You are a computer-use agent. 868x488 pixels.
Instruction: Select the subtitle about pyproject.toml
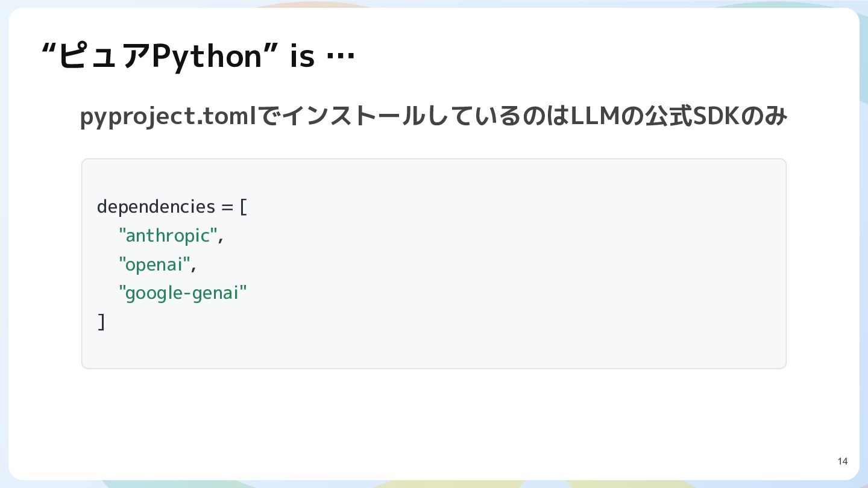(x=433, y=117)
